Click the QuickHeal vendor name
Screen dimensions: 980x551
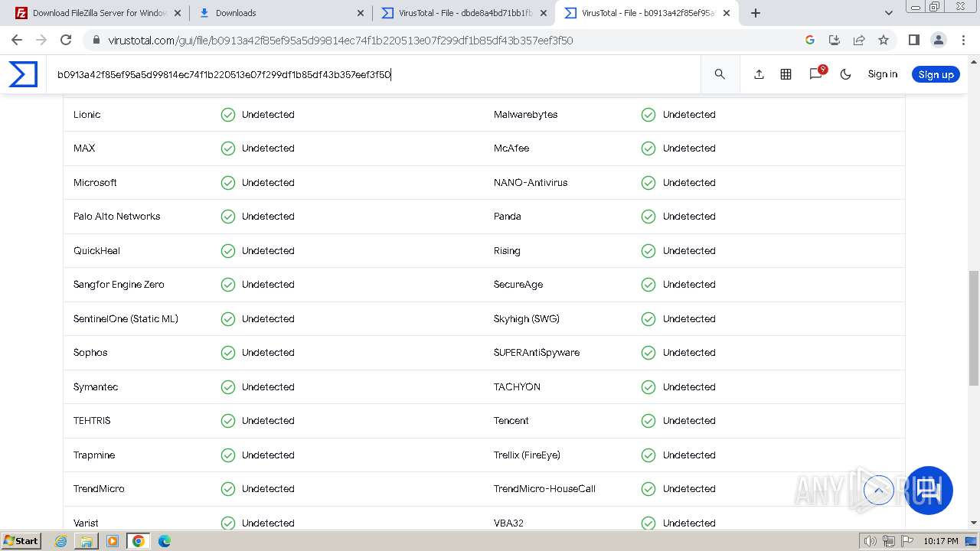[x=96, y=251]
